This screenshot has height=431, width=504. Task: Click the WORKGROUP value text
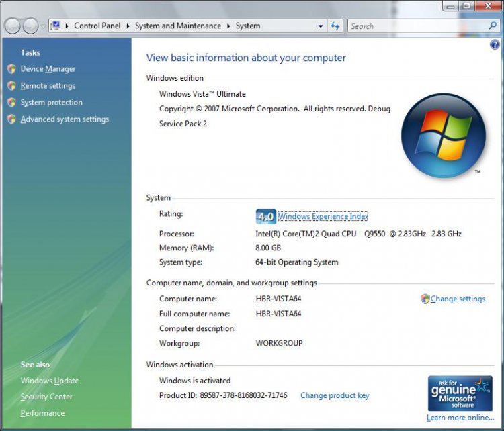coord(279,343)
